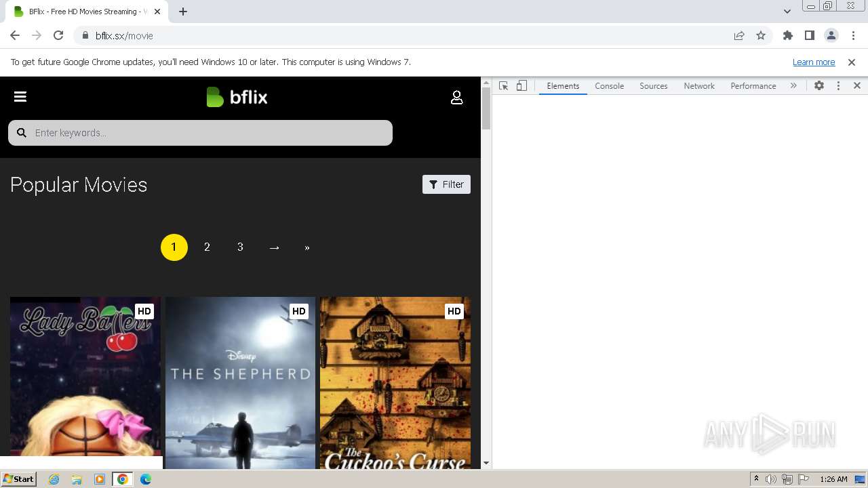Open The Cuckoo's Curse movie poster
This screenshot has width=868, height=488.
(395, 382)
